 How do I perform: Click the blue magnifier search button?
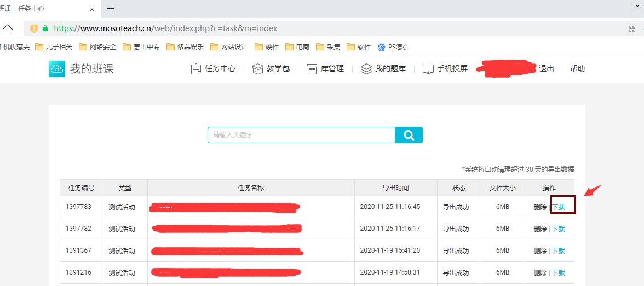409,135
